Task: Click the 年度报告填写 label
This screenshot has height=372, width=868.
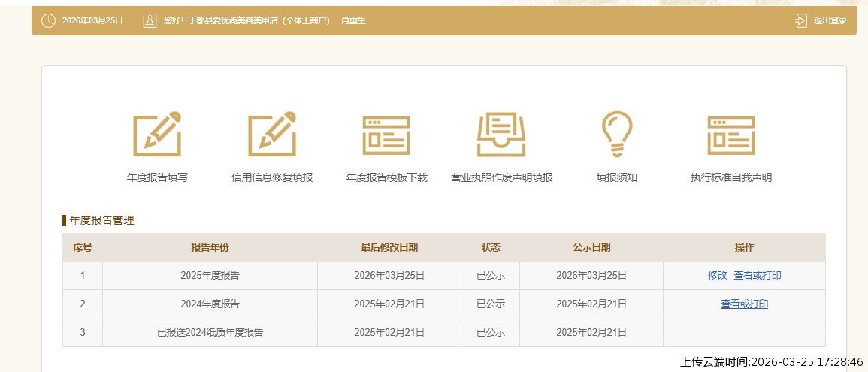Action: 157,178
